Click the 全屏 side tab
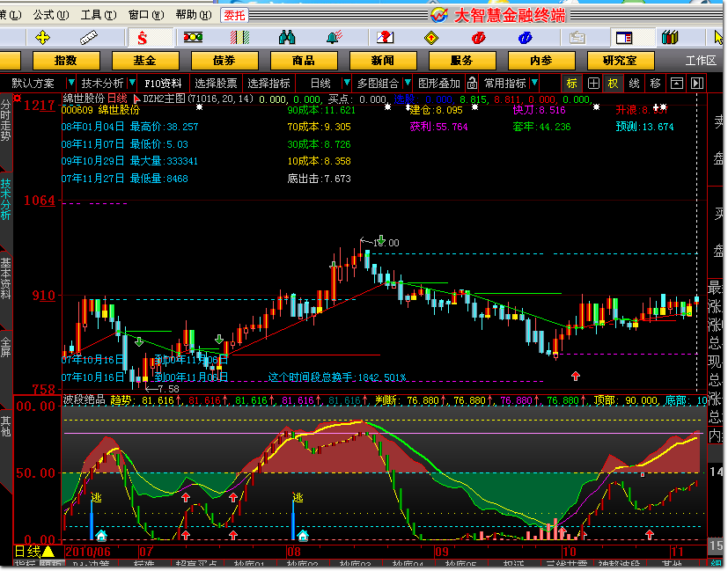 coord(6,347)
